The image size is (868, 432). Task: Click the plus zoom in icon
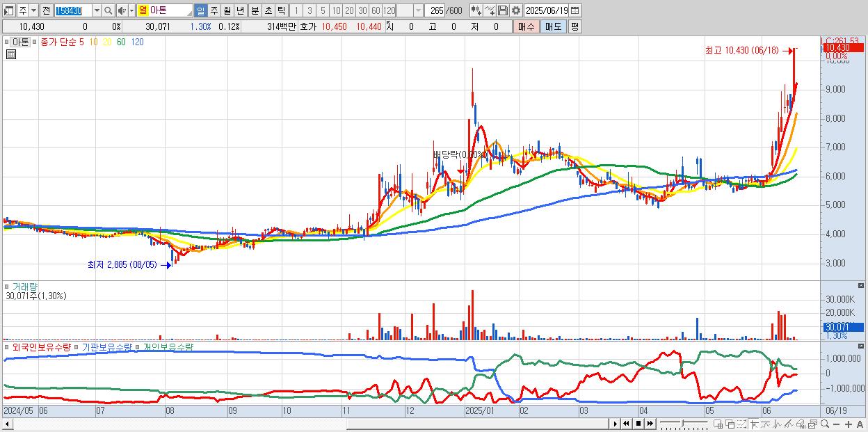click(x=849, y=424)
